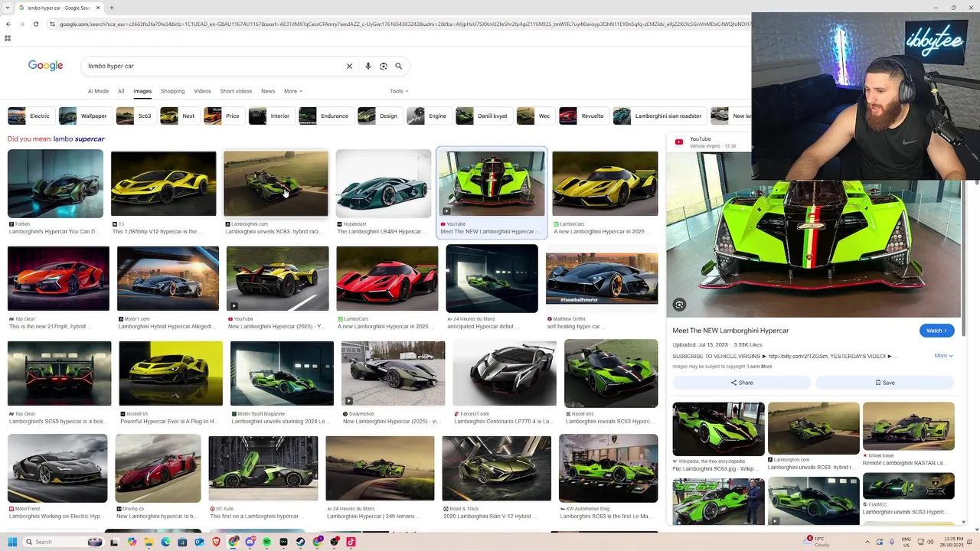Open Microsoft Store from the taskbar
This screenshot has width=980, height=551.
coord(182,542)
